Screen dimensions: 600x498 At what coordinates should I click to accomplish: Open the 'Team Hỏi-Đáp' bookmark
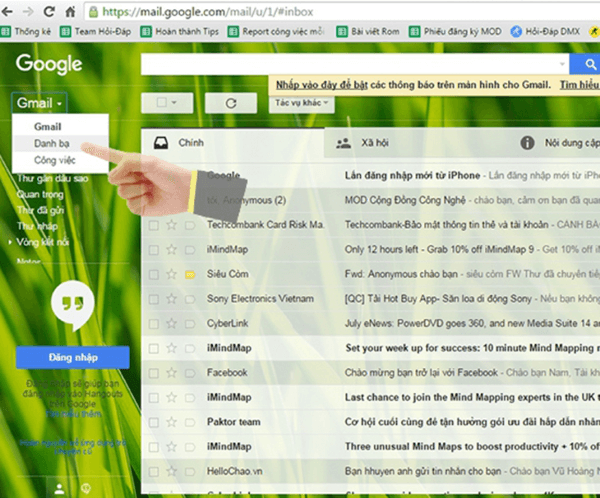pyautogui.click(x=96, y=31)
